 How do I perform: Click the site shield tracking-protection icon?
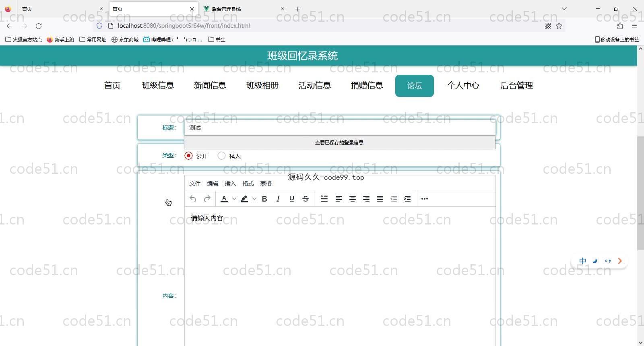click(x=99, y=26)
